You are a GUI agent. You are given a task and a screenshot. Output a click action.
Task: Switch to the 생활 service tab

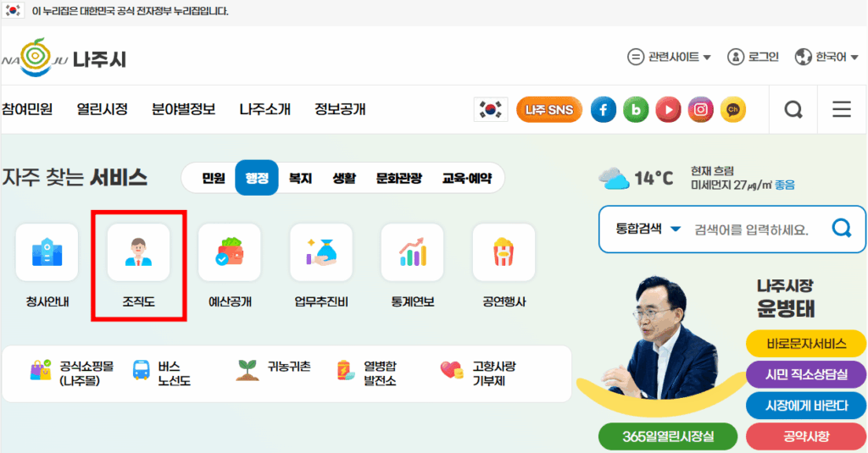344,178
